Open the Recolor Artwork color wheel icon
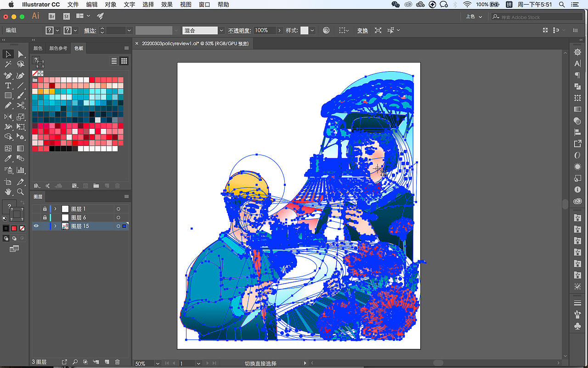The image size is (588, 368). click(326, 30)
